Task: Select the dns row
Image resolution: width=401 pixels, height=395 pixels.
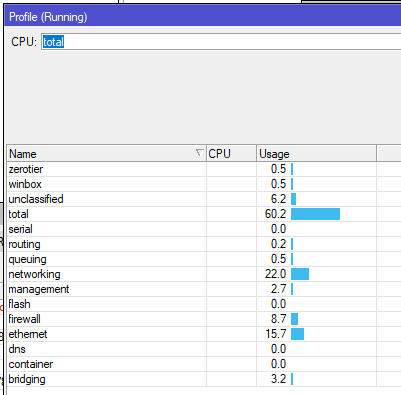Action: point(204,349)
